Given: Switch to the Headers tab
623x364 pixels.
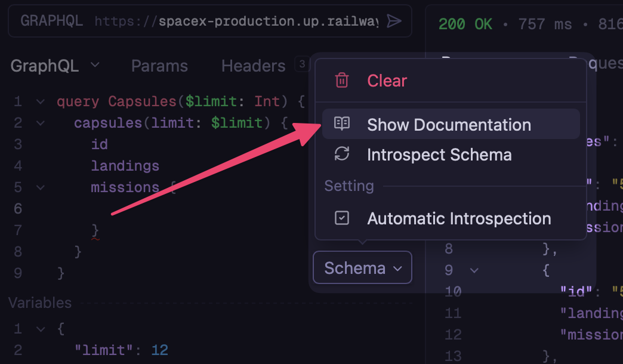Looking at the screenshot, I should (253, 66).
